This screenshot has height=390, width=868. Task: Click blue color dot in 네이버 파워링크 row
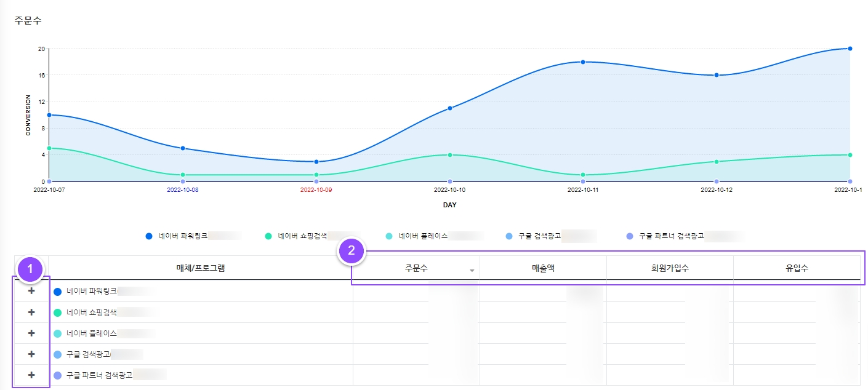[58, 292]
